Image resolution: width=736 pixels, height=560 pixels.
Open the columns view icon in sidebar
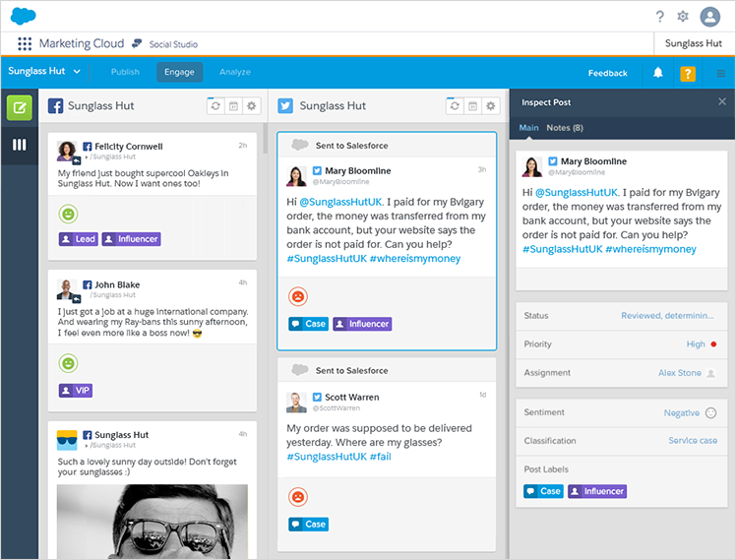pos(20,145)
